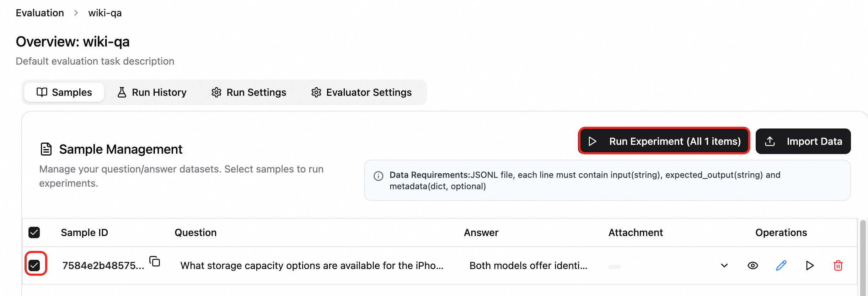Navigate to Evaluation breadcrumb link

40,13
